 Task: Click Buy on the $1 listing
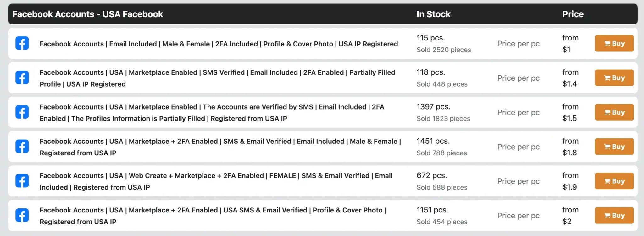(614, 43)
